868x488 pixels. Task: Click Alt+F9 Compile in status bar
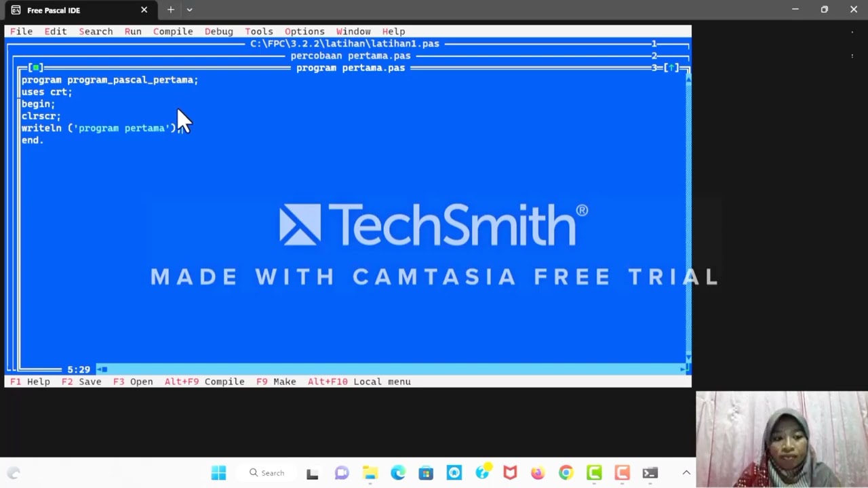click(204, 382)
